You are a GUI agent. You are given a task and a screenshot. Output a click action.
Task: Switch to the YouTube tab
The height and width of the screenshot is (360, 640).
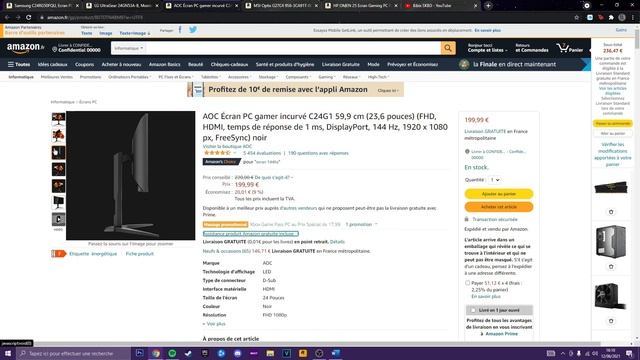(441, 6)
